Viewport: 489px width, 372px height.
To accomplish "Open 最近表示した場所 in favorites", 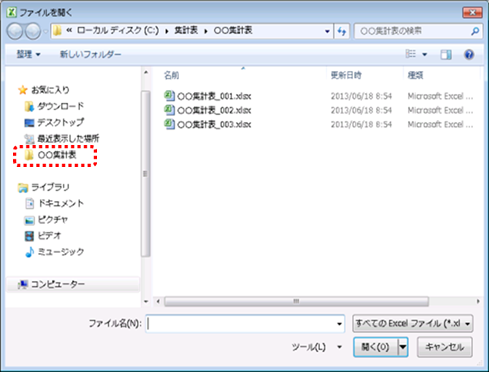I will click(x=68, y=138).
